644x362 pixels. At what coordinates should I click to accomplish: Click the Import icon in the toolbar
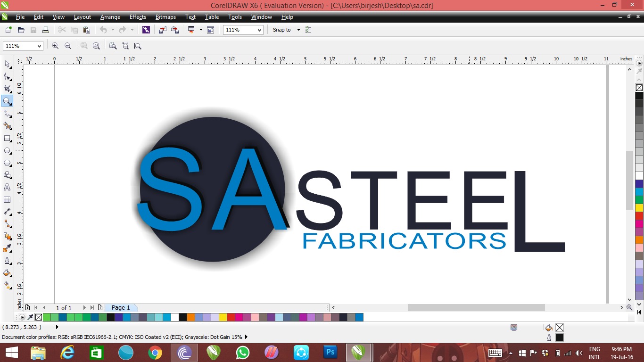point(163,30)
